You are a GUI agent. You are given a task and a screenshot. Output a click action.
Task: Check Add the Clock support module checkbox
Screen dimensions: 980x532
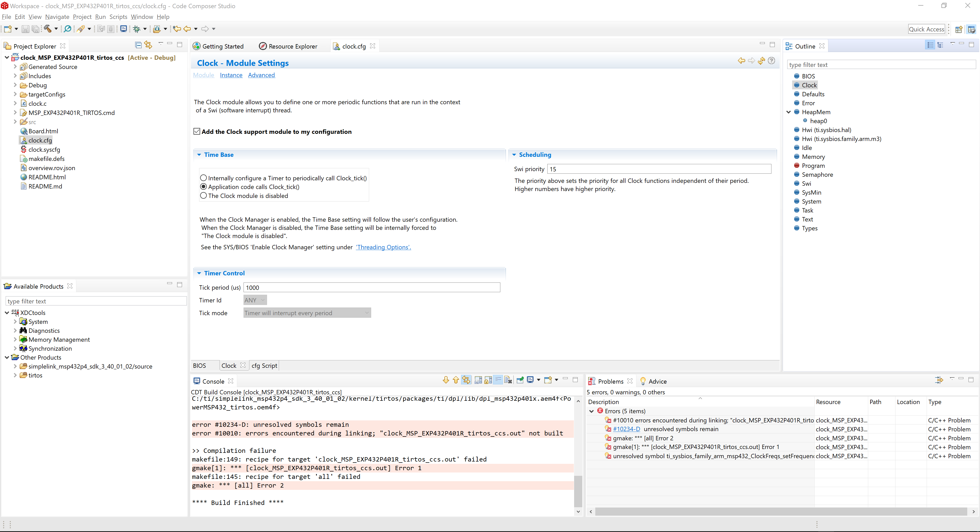[197, 131]
